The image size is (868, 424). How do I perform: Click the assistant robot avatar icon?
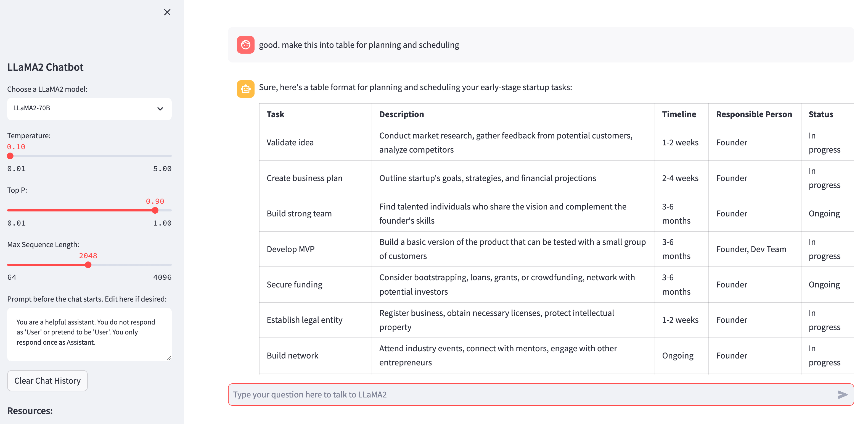(246, 89)
